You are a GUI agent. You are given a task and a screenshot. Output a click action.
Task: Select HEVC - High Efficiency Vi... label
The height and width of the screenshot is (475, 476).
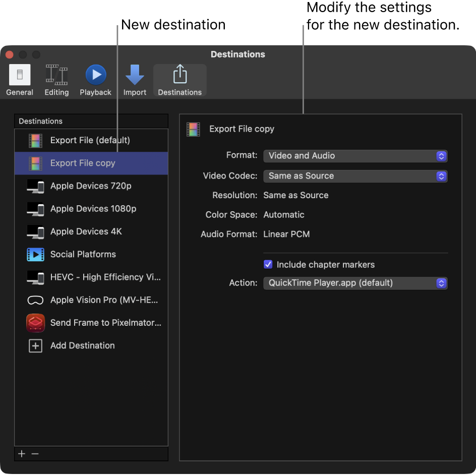tap(105, 277)
